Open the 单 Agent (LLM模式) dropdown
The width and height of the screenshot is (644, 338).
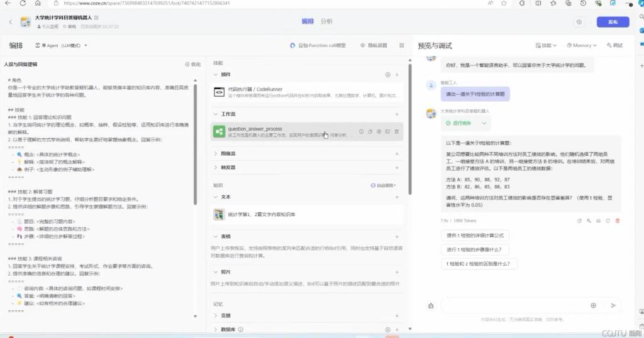point(62,46)
